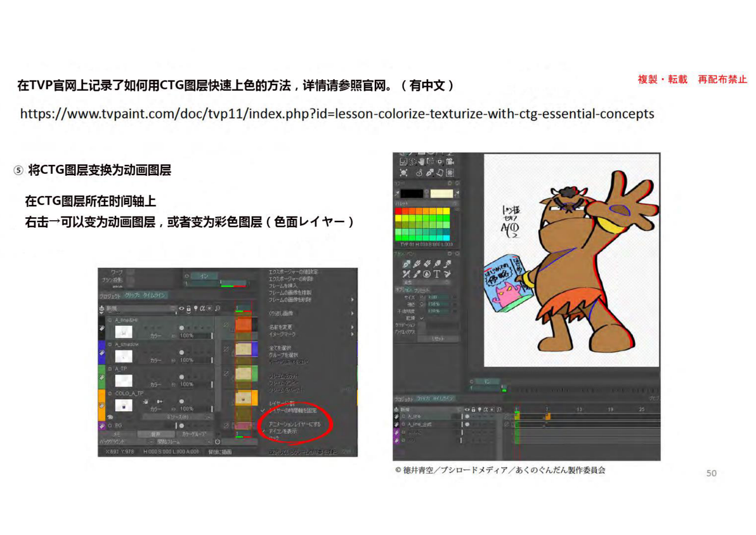
Task: Click the orange A_line&HI timeline frame
Action: [244, 324]
